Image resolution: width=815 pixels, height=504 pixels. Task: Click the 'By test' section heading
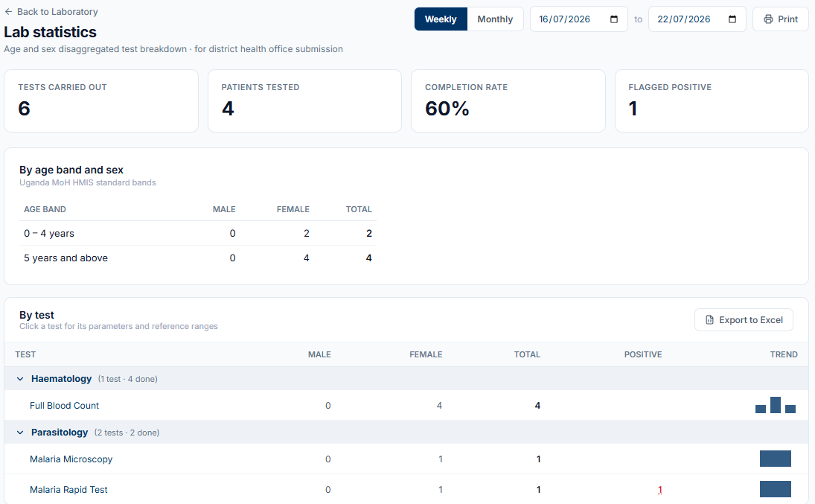(x=37, y=315)
